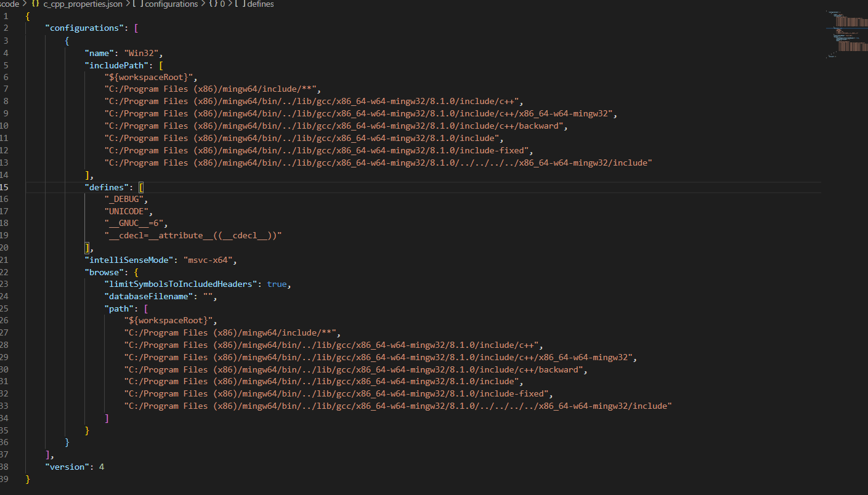This screenshot has width=868, height=495.
Task: Select includePath entry containing ../../../../x86_64-w64-mingw32/include
Action: click(x=378, y=163)
